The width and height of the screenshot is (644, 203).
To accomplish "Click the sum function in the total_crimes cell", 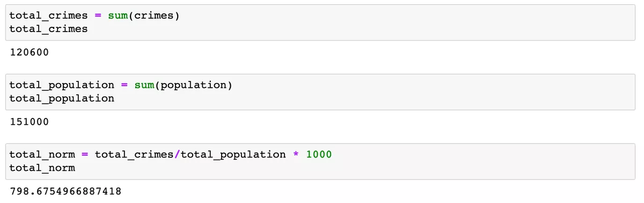I will (118, 16).
